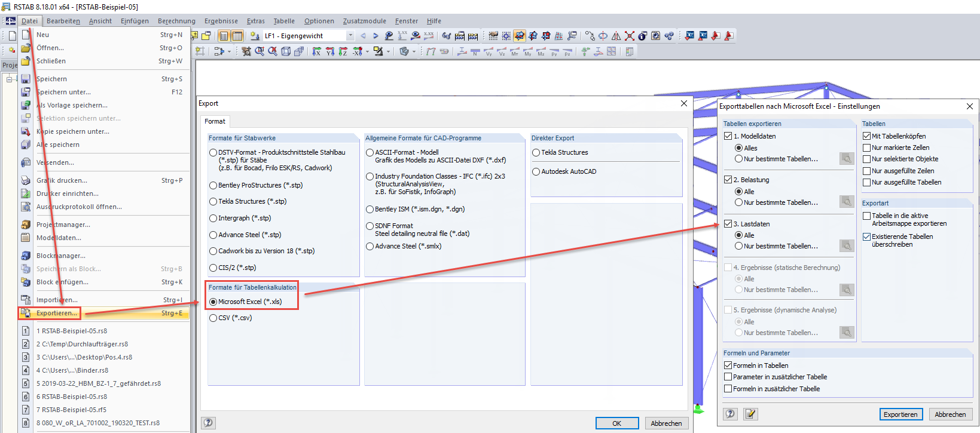
Task: Open table selection for Belastung
Action: 846,202
